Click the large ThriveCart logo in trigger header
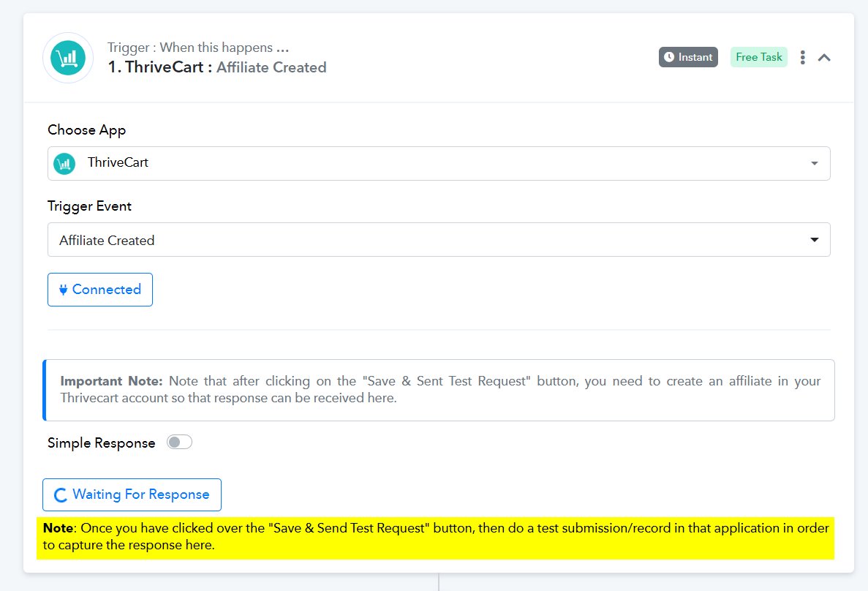 point(68,58)
